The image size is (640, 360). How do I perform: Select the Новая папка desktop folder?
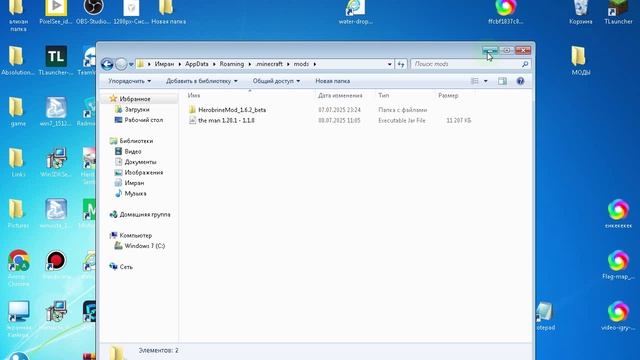pos(168,12)
